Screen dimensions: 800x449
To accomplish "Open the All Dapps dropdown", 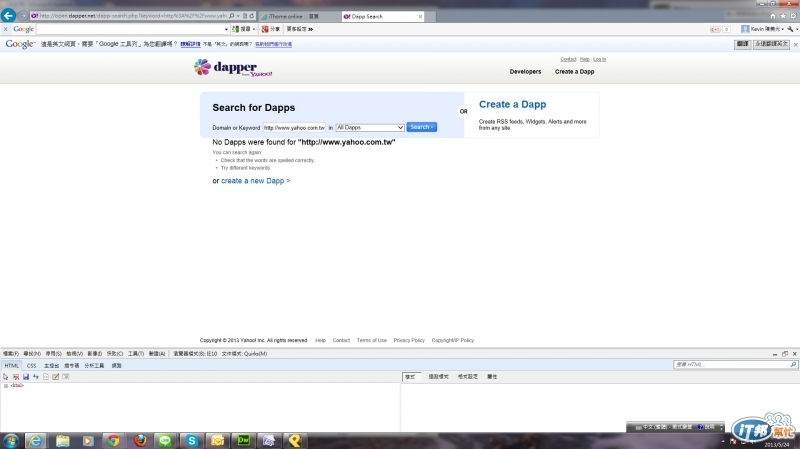I will (370, 128).
